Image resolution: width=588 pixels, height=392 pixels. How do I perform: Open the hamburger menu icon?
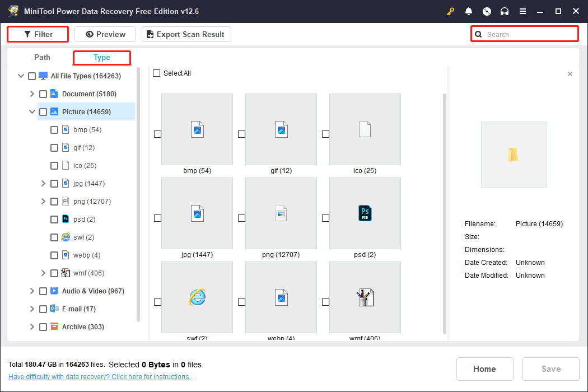click(522, 12)
